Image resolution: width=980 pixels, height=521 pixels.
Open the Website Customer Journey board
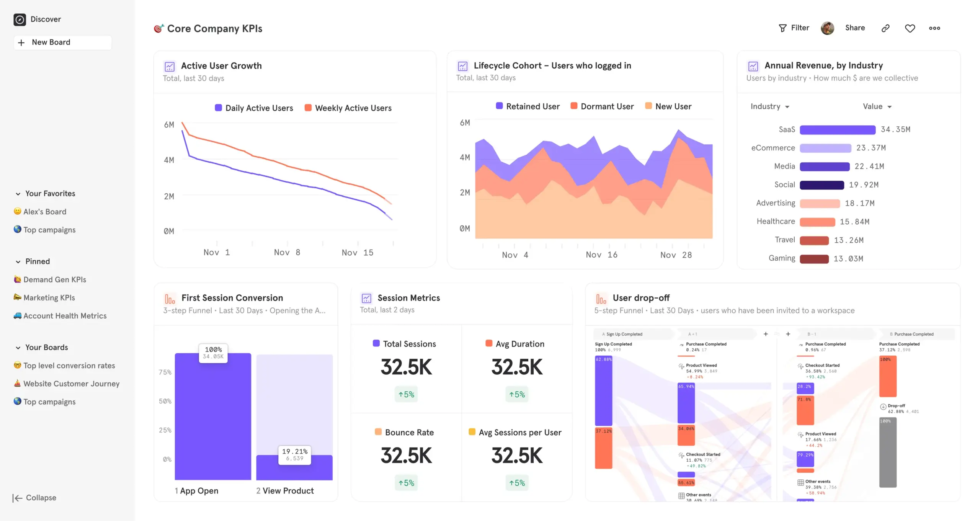(x=71, y=383)
